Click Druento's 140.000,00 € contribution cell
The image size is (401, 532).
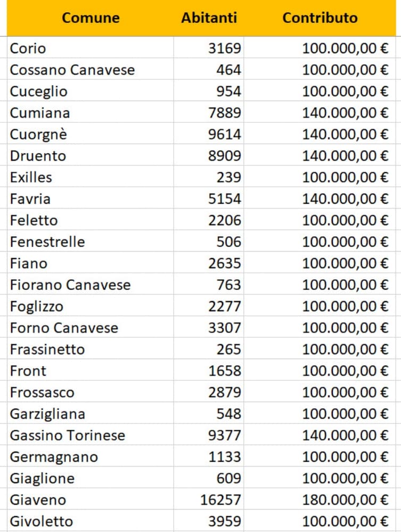pos(345,156)
